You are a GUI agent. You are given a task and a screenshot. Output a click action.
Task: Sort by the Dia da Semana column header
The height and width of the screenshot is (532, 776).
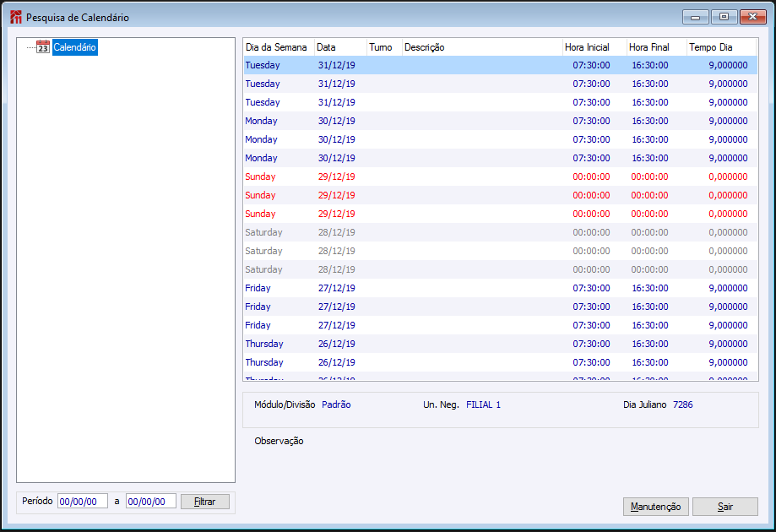tap(279, 47)
